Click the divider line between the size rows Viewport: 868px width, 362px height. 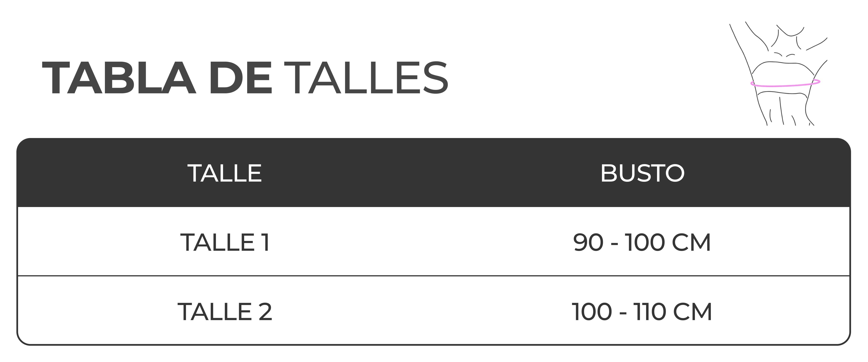(431, 276)
